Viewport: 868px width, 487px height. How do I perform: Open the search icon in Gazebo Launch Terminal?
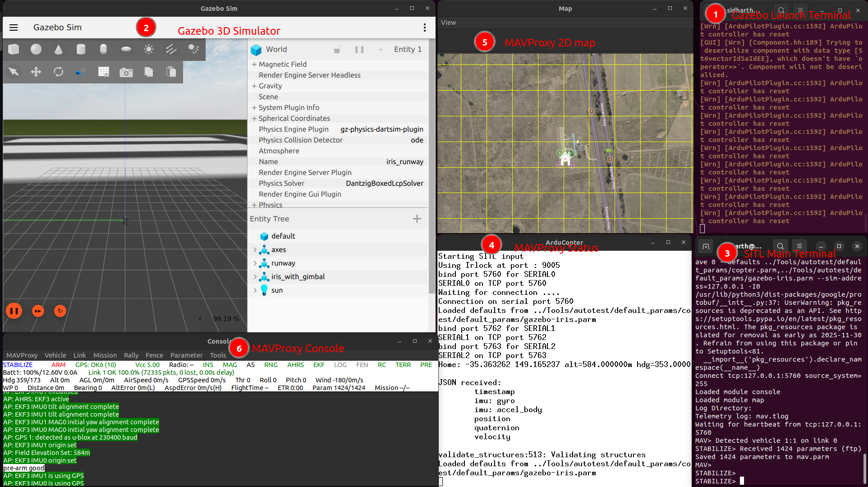[x=781, y=10]
